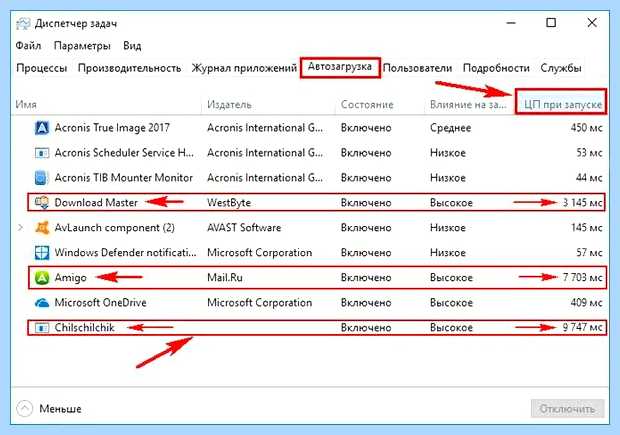620x435 pixels.
Task: Open the Параметры menu
Action: click(x=82, y=46)
